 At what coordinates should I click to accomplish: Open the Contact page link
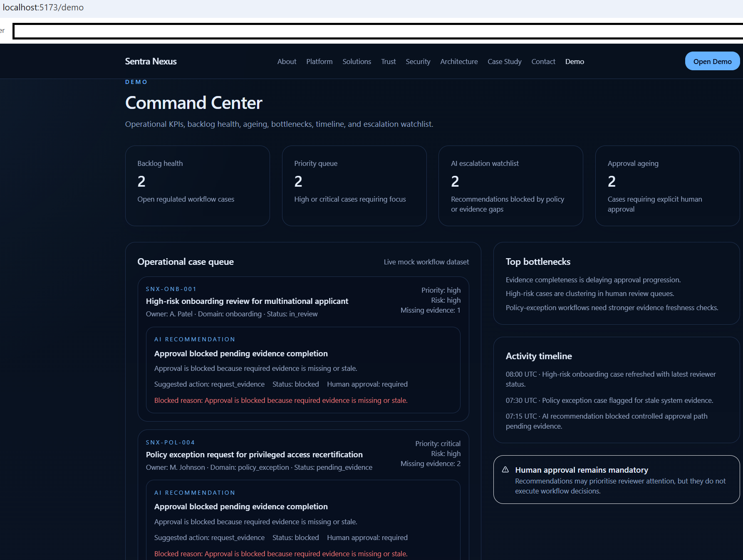(543, 62)
